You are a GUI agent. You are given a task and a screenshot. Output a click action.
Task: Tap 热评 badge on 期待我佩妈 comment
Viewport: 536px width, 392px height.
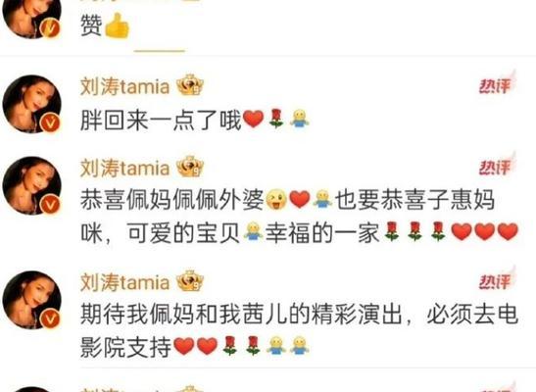496,280
